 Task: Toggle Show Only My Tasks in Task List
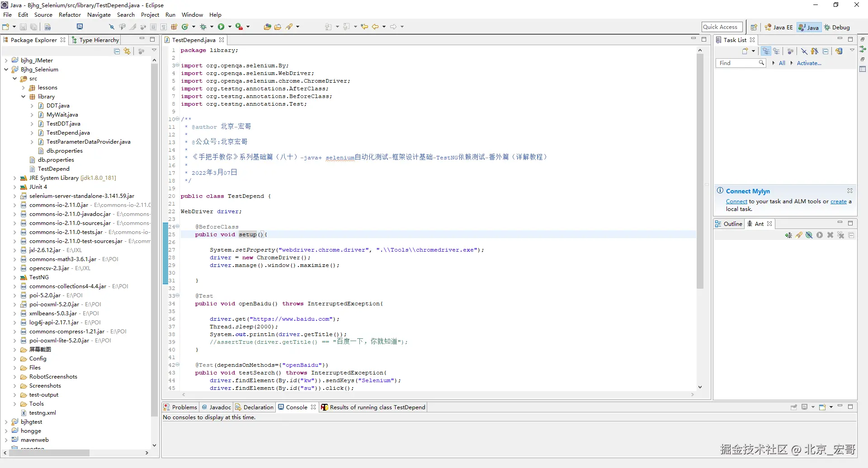click(x=815, y=51)
